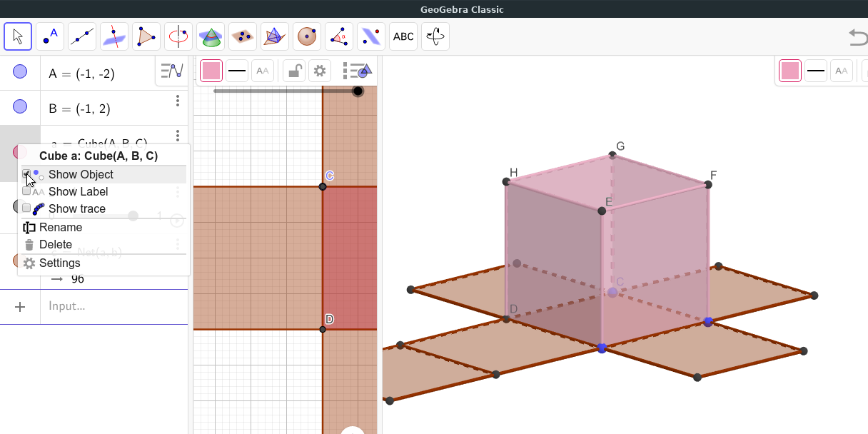Choose Rename in the context menu
Viewport: 868px width, 434px height.
point(61,227)
